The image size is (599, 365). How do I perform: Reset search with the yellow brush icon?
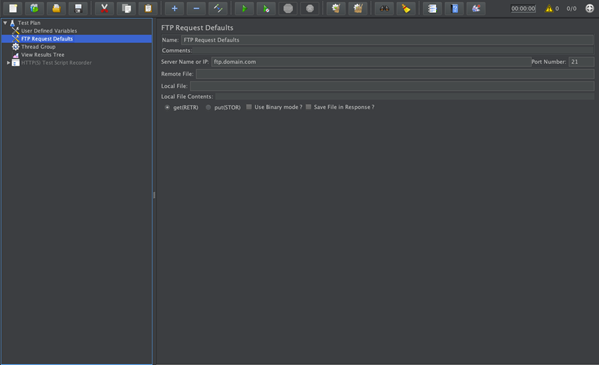406,8
